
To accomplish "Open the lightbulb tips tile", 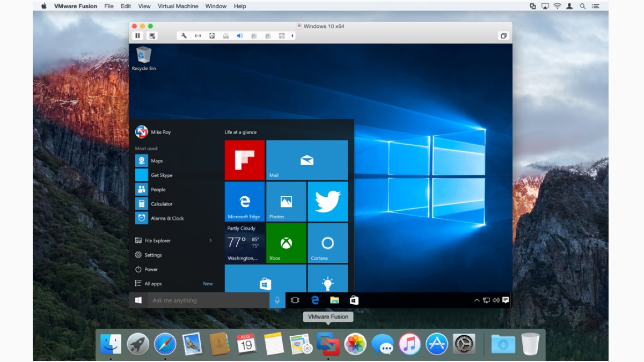I will coord(328,278).
